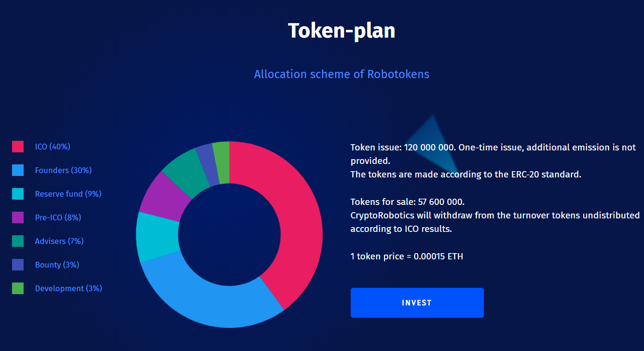Click the green Development legend swatch
The width and height of the screenshot is (644, 351).
18,288
